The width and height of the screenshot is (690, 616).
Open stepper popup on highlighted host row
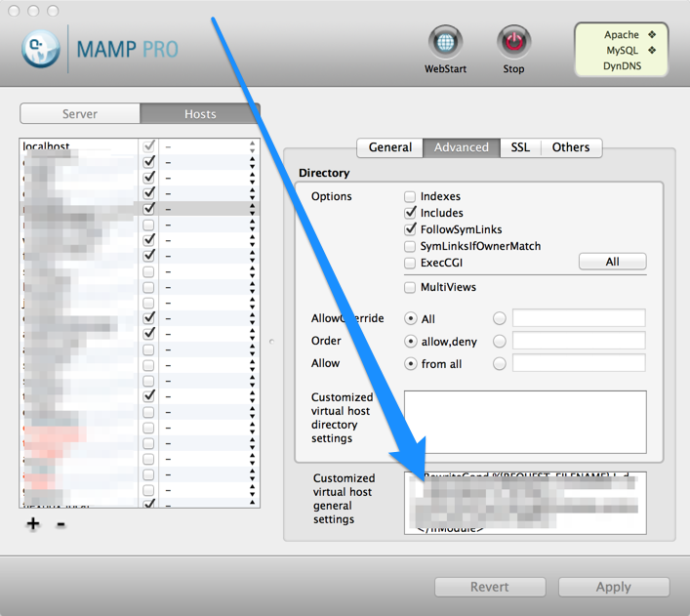click(x=252, y=209)
